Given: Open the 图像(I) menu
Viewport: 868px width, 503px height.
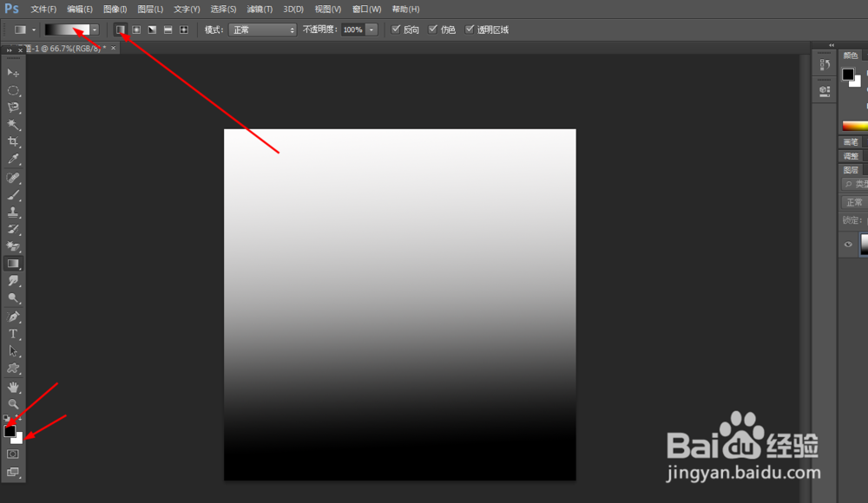Looking at the screenshot, I should pos(115,10).
